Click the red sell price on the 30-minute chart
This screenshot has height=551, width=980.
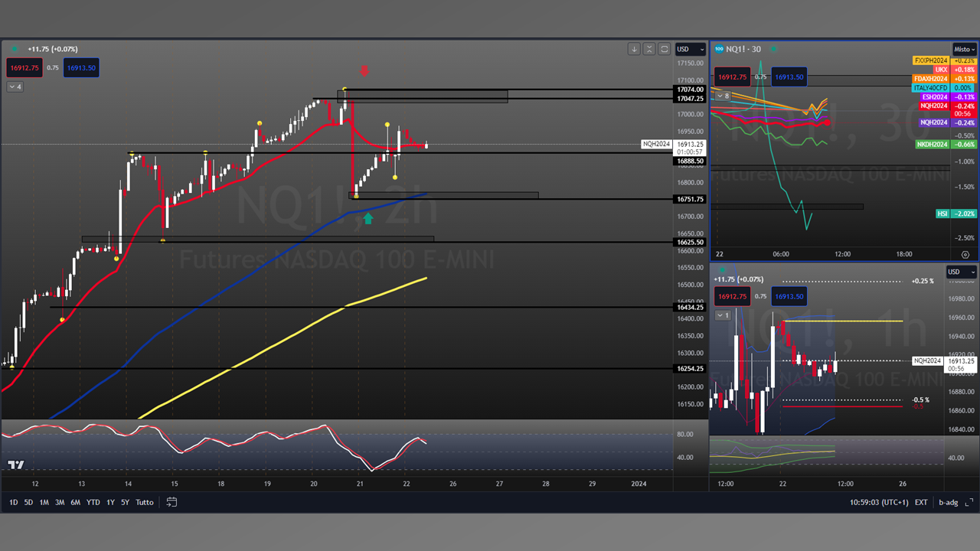[x=733, y=77]
